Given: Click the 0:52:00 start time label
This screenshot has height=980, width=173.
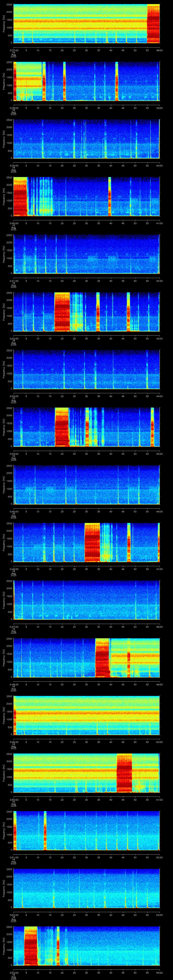Looking at the screenshot, I should (14, 915).
